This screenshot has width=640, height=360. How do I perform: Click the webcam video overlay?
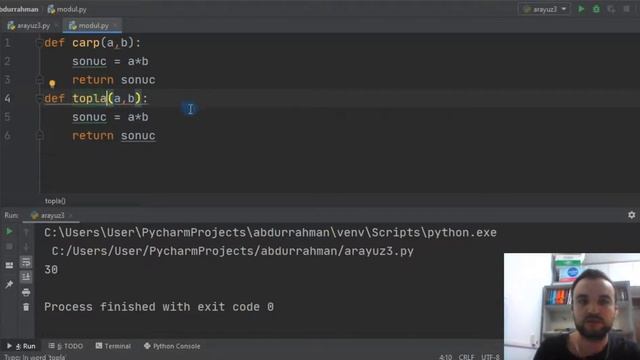572,307
